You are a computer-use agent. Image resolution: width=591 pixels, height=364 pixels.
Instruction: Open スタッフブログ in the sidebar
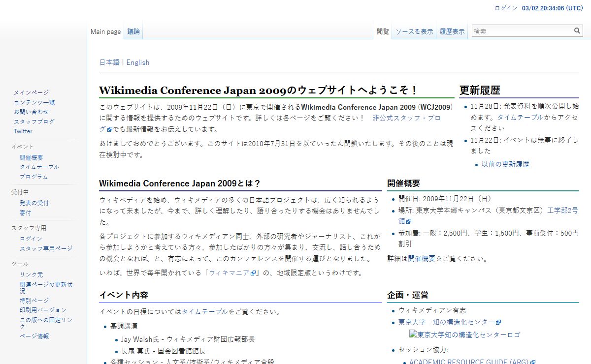point(34,121)
